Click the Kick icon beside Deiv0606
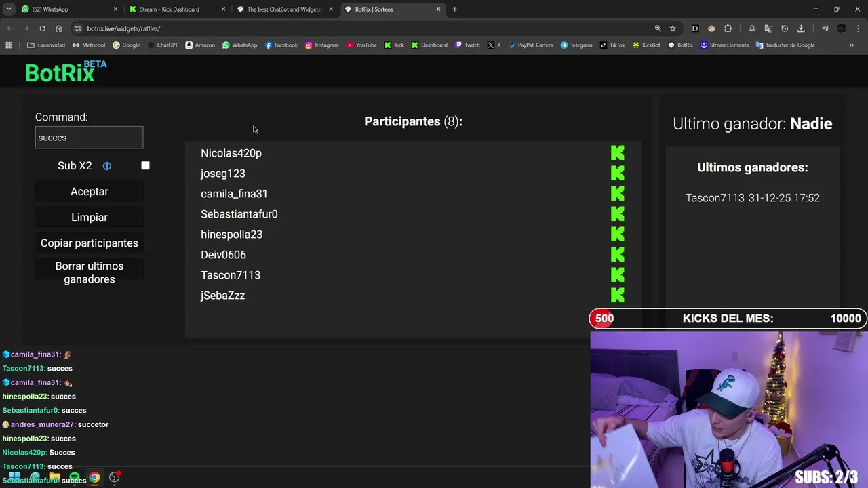Screen dimensions: 868x488 click(x=617, y=255)
